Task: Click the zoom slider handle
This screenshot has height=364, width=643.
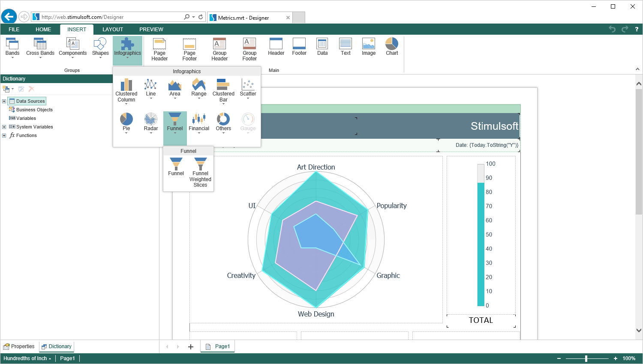Action: coord(586,358)
